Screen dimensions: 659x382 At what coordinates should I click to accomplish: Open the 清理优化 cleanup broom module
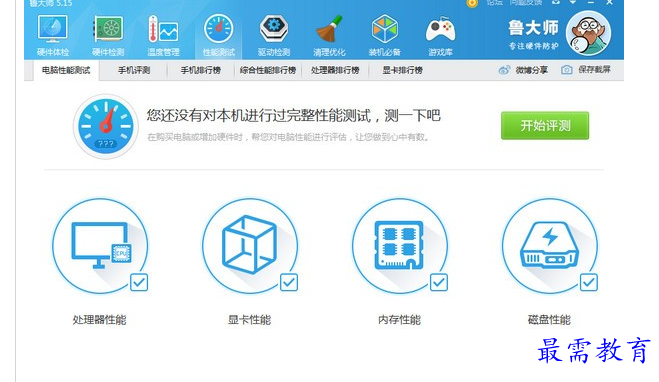click(x=329, y=36)
